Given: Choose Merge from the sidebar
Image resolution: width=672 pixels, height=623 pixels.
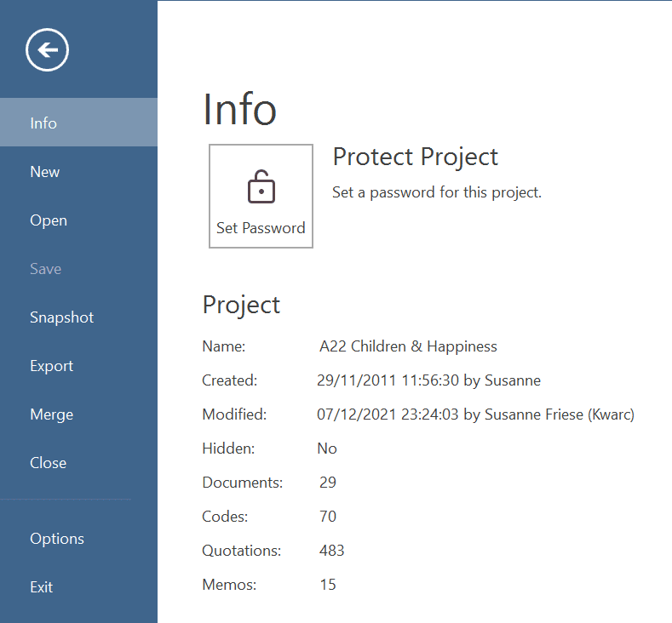Looking at the screenshot, I should pos(78,414).
